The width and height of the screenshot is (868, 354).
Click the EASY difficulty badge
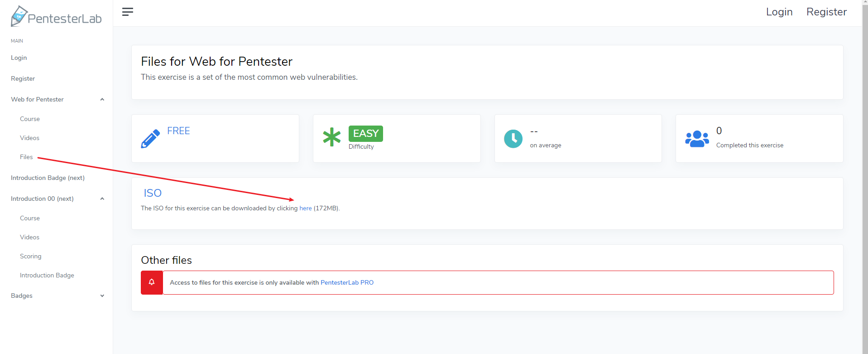[366, 134]
